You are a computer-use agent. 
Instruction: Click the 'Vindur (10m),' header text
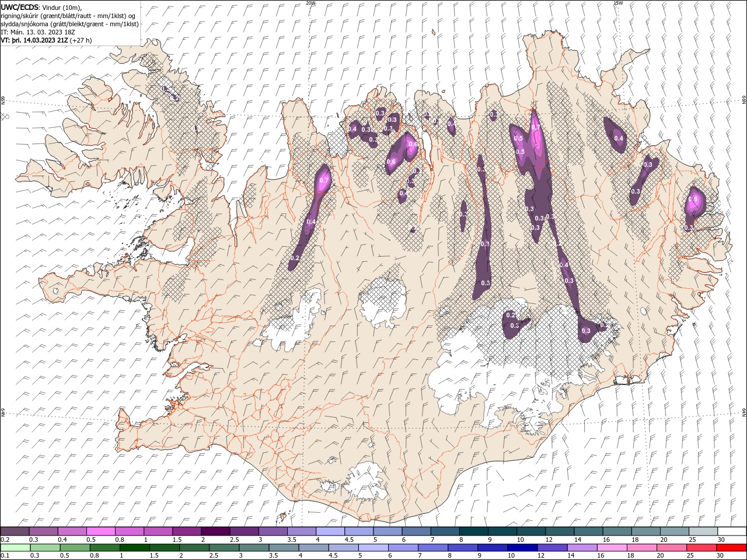click(x=62, y=7)
